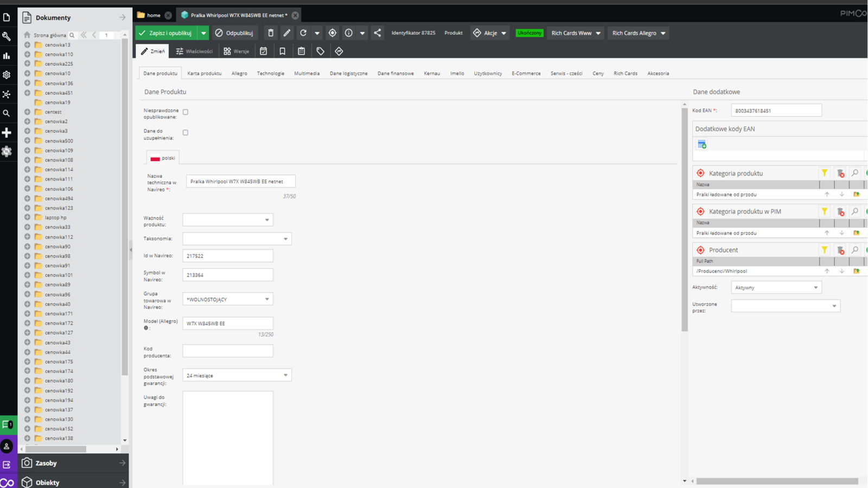Image resolution: width=868 pixels, height=488 pixels.
Task: Open notifications icon with badge in sidebar
Action: [8, 425]
